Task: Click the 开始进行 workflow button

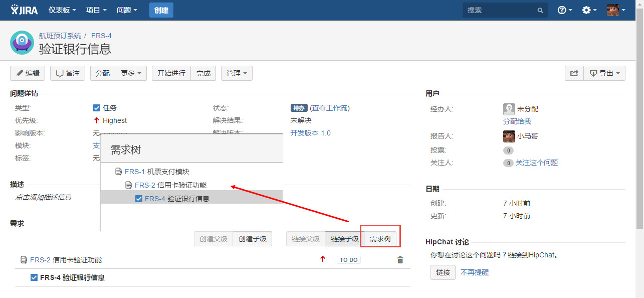Action: tap(171, 73)
